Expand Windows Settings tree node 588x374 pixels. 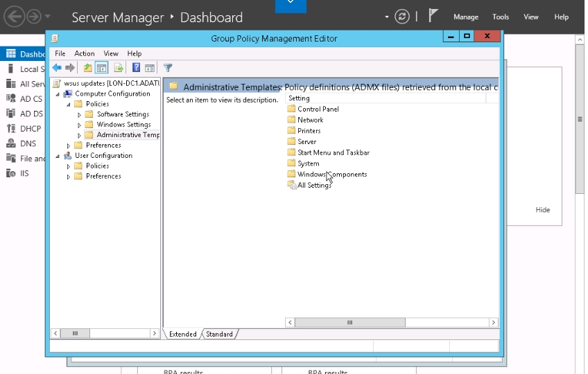[79, 125]
